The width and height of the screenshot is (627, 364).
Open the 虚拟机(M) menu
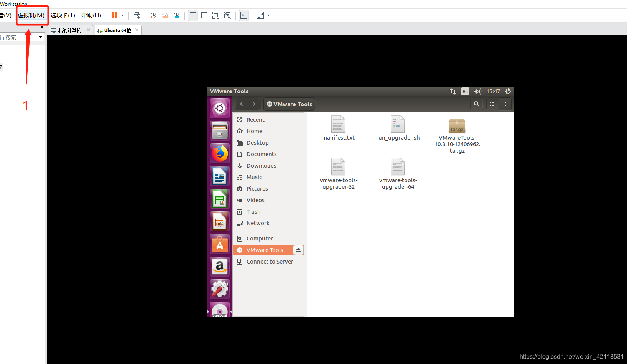pos(31,15)
